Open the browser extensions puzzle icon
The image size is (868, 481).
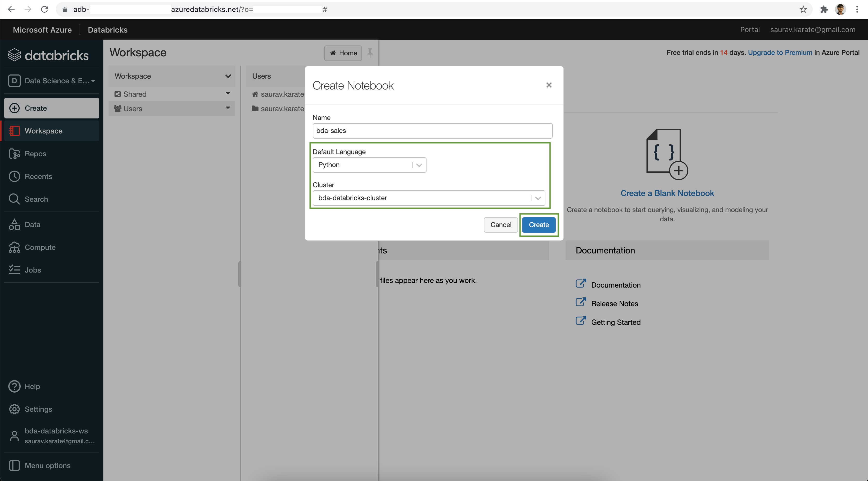(x=824, y=9)
